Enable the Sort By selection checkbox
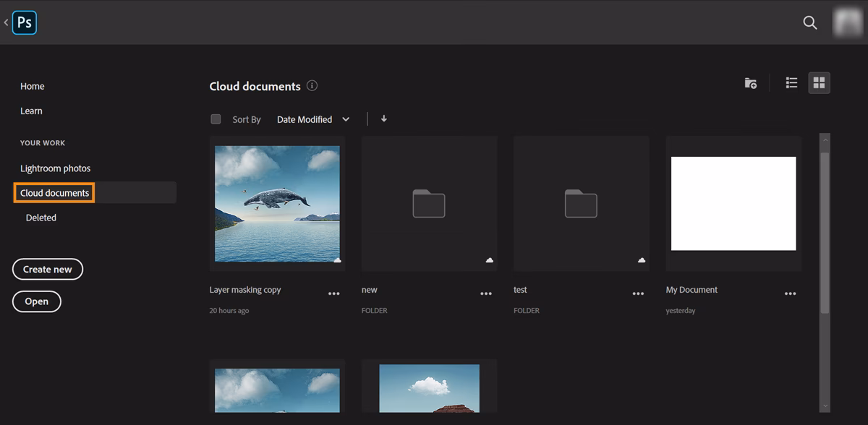Screen dimensions: 868x425 (x=215, y=119)
